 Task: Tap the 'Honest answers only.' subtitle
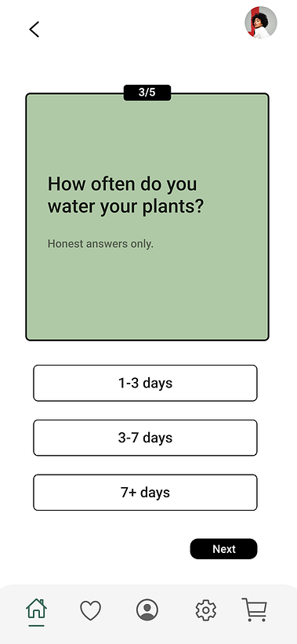(x=100, y=243)
